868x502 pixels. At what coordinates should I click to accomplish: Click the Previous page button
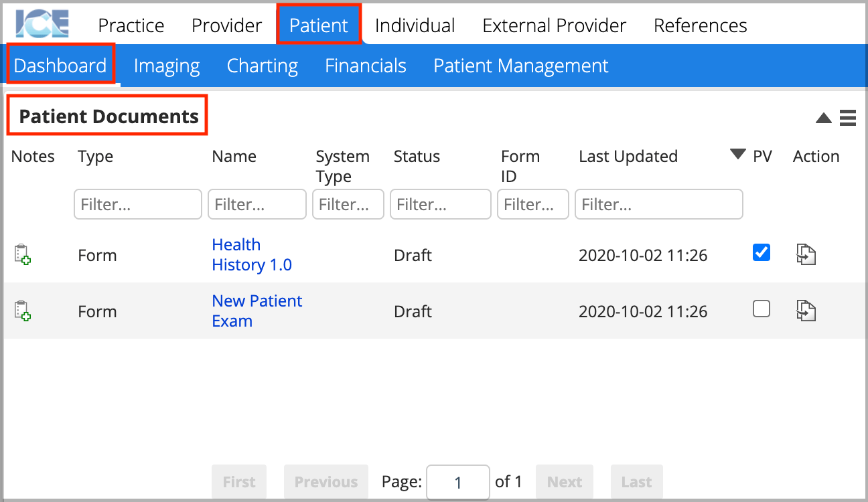pos(326,482)
